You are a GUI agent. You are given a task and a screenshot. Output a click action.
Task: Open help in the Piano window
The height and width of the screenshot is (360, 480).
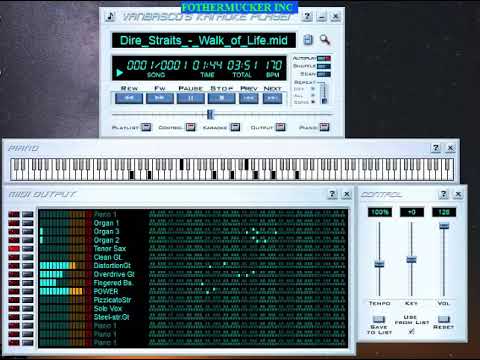click(436, 148)
